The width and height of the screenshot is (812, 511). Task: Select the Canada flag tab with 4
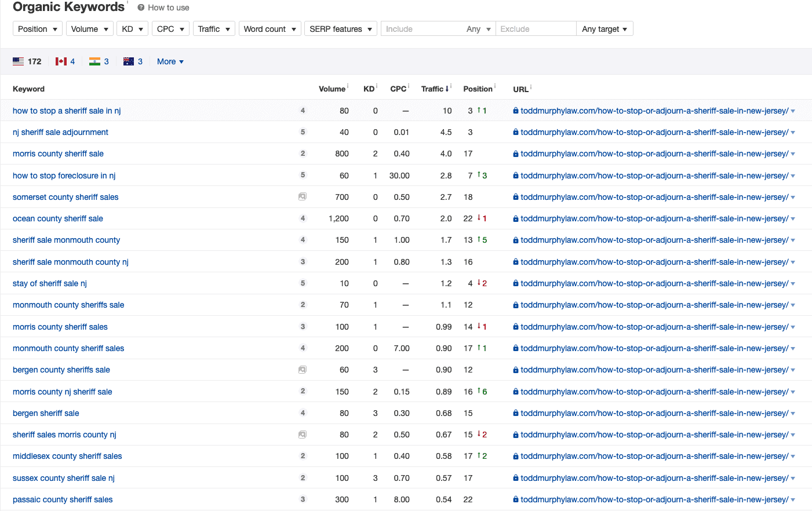coord(65,61)
